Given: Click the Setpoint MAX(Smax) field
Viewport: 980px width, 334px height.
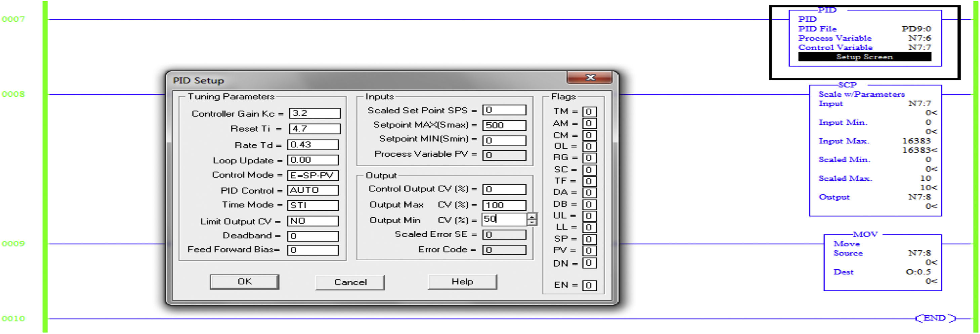Looking at the screenshot, I should point(504,126).
